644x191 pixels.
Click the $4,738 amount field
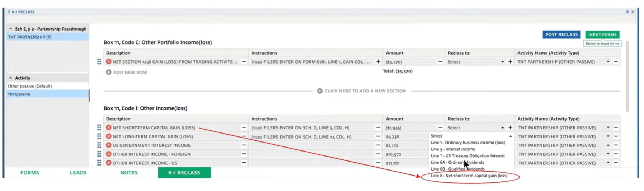[405, 136]
